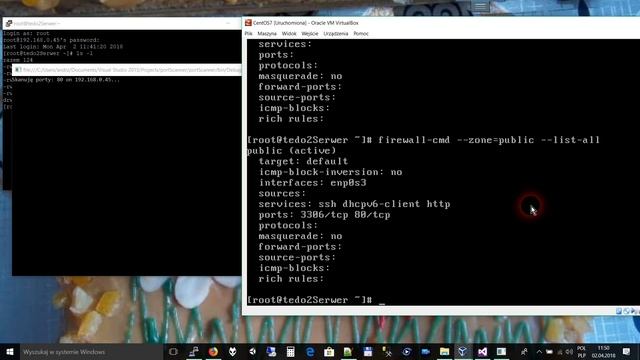The width and height of the screenshot is (640, 360).
Task: Open Microsoft Store from the taskbar
Action: pyautogui.click(x=329, y=351)
